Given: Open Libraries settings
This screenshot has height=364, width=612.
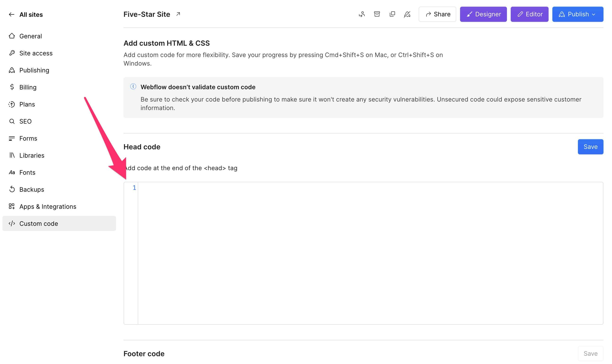Looking at the screenshot, I should click(x=59, y=155).
